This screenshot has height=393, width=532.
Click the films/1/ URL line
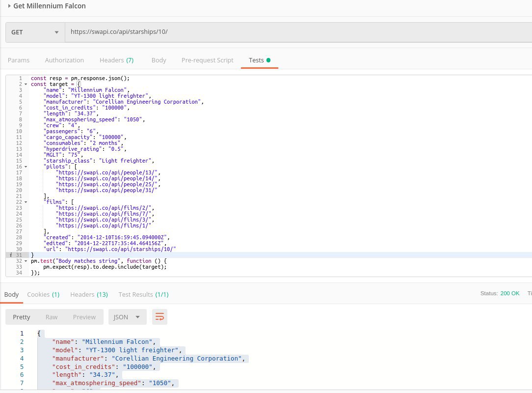tap(104, 225)
